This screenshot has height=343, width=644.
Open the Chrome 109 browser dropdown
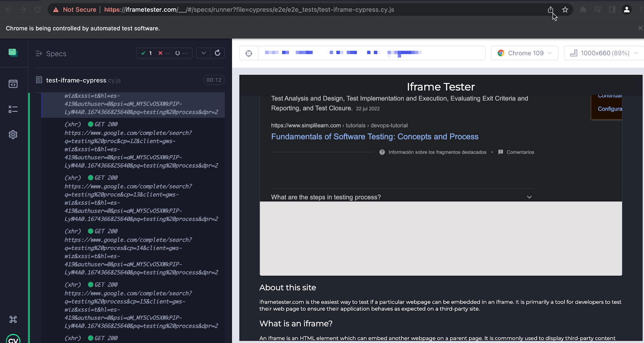tap(524, 53)
